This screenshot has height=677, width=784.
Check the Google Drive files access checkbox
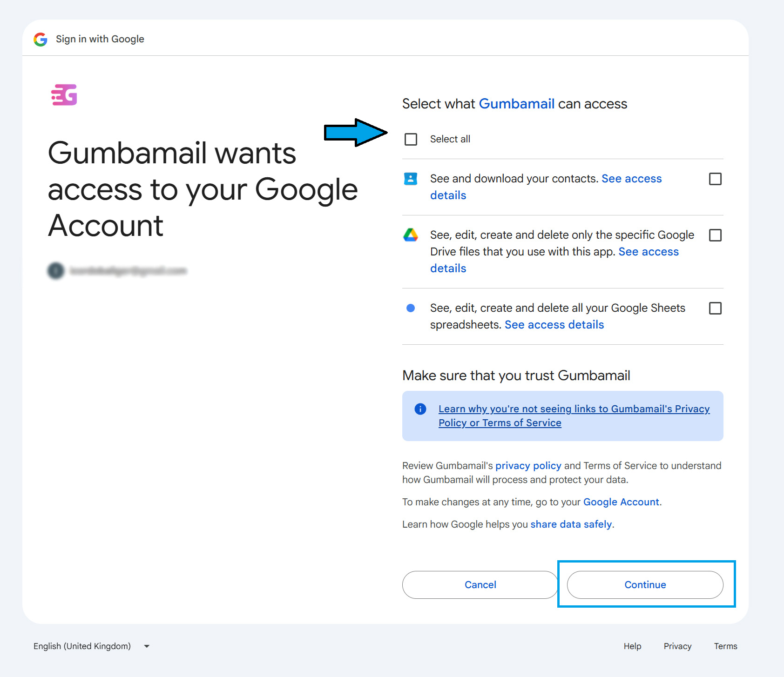click(x=715, y=235)
